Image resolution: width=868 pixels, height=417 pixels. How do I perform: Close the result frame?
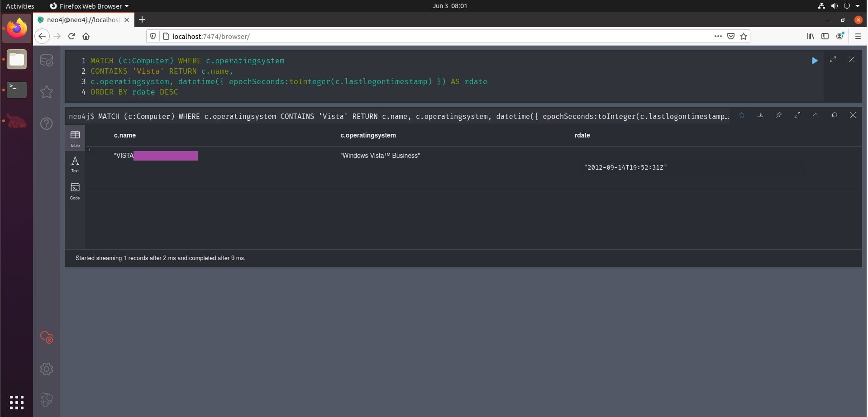[x=853, y=115]
